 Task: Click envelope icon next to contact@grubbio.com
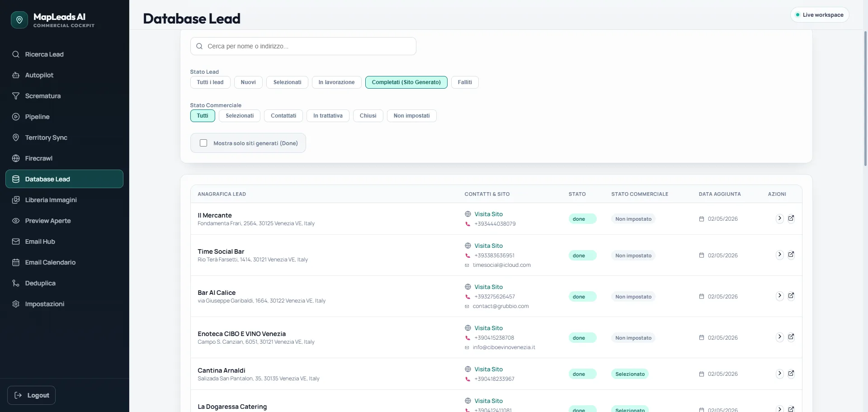467,306
